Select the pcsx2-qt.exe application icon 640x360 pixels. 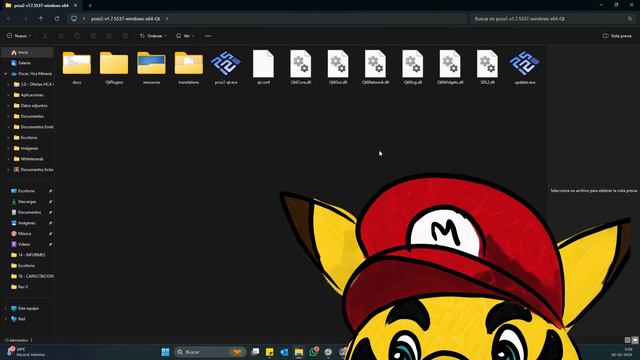(x=226, y=67)
